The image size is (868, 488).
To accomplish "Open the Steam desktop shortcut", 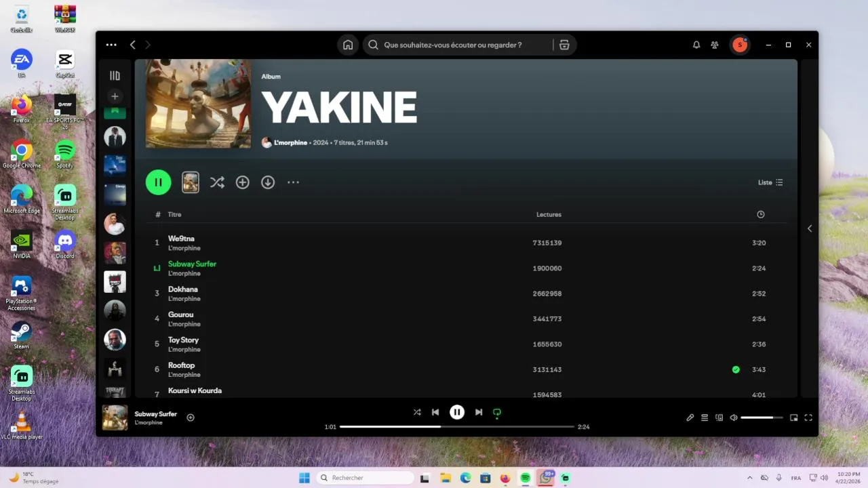I will (22, 335).
